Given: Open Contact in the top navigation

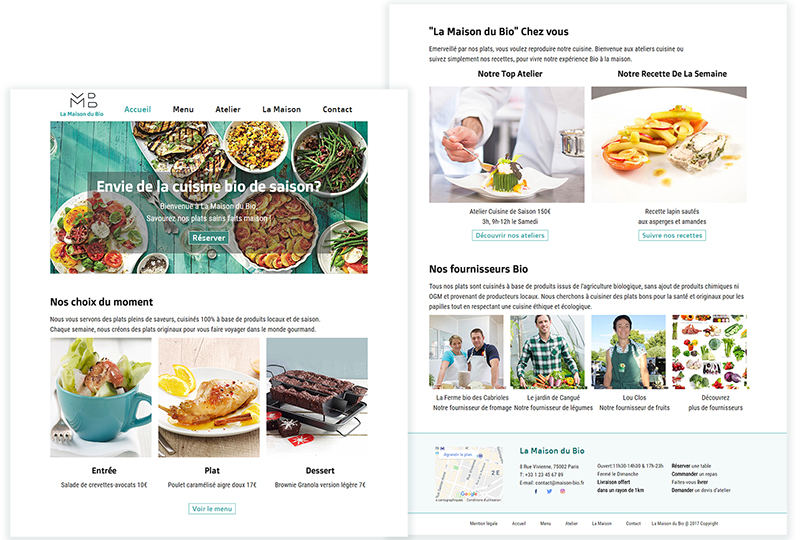Looking at the screenshot, I should (x=337, y=110).
